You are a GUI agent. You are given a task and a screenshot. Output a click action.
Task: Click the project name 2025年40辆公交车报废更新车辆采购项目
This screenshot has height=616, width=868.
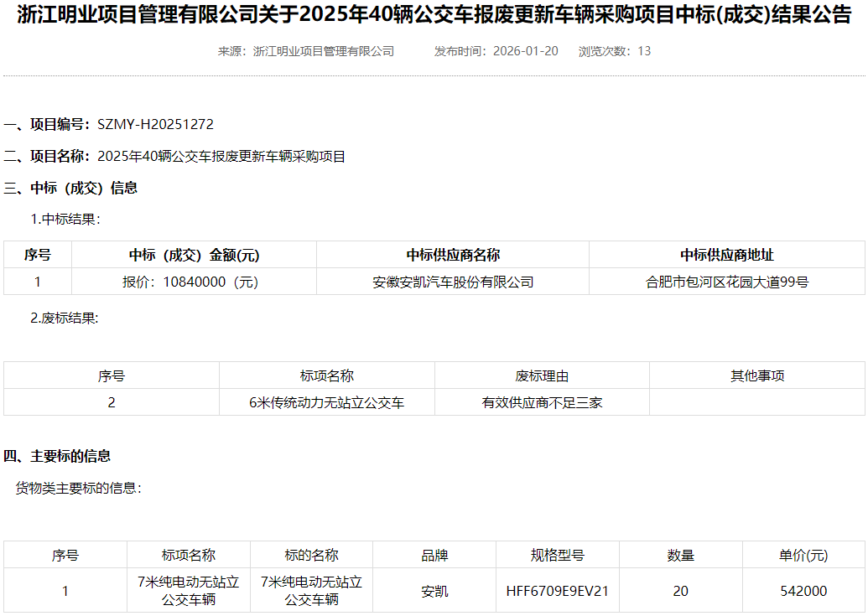(x=223, y=156)
